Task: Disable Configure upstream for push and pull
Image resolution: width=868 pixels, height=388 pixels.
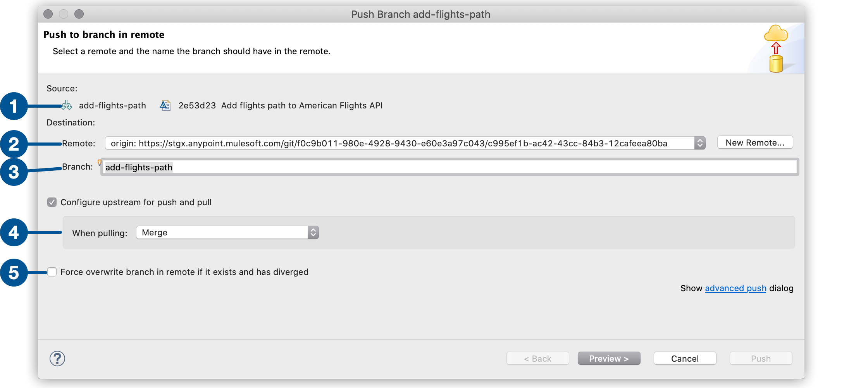Action: tap(52, 202)
